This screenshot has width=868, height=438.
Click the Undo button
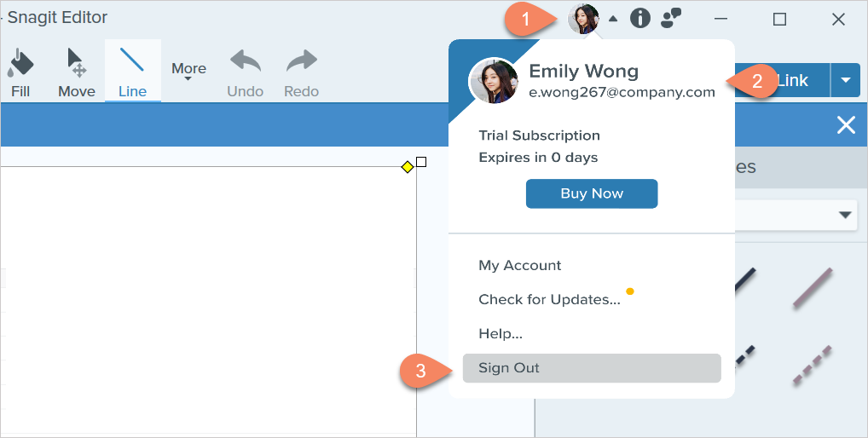tap(246, 73)
